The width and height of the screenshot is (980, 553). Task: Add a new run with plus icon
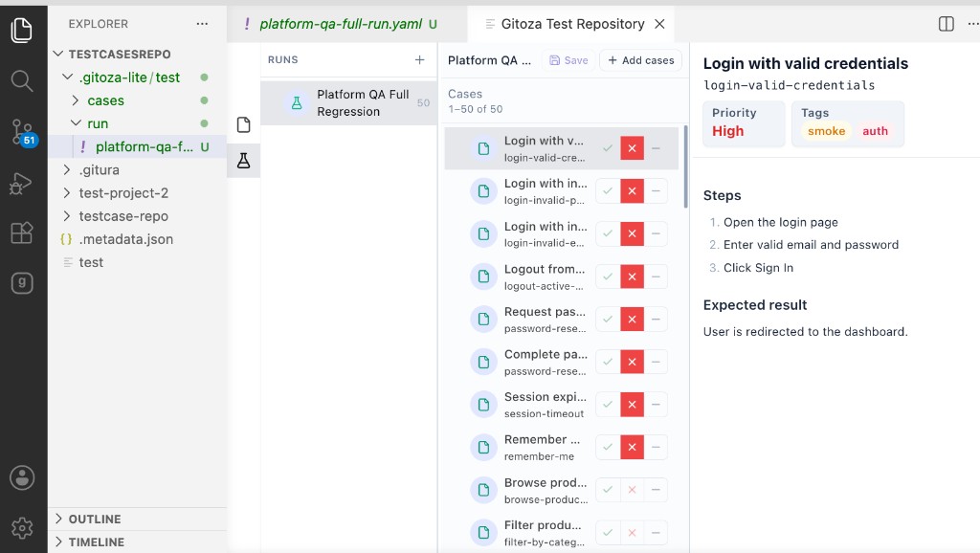click(x=419, y=60)
